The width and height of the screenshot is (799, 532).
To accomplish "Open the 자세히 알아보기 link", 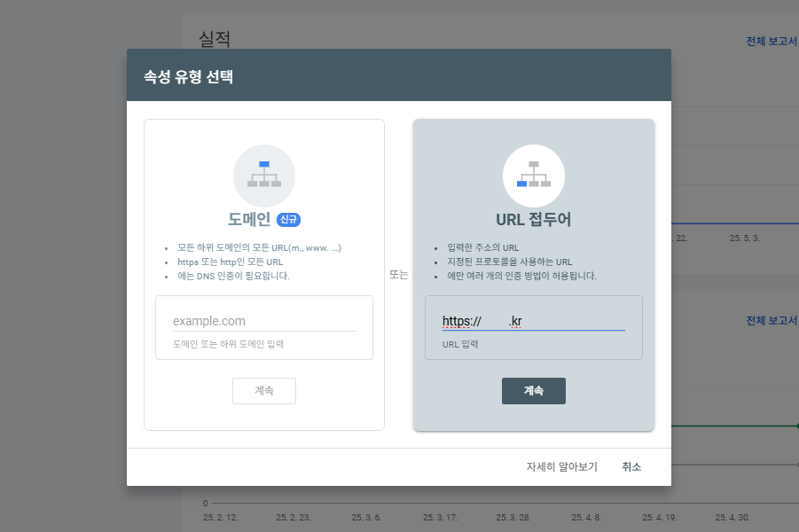I will tap(560, 465).
